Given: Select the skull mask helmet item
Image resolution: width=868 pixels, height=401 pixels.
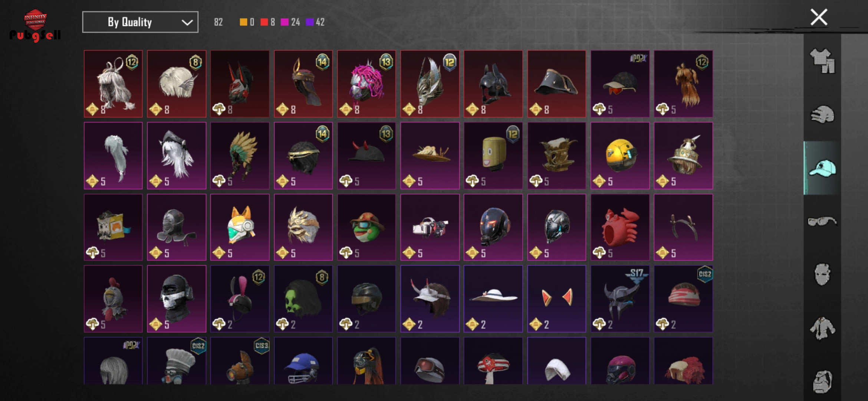Looking at the screenshot, I should click(x=177, y=299).
